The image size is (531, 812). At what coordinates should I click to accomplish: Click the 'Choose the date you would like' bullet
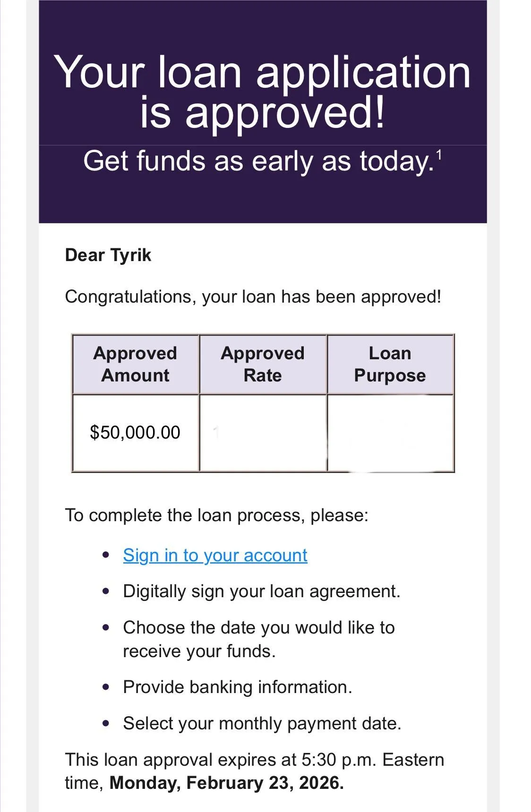point(258,639)
